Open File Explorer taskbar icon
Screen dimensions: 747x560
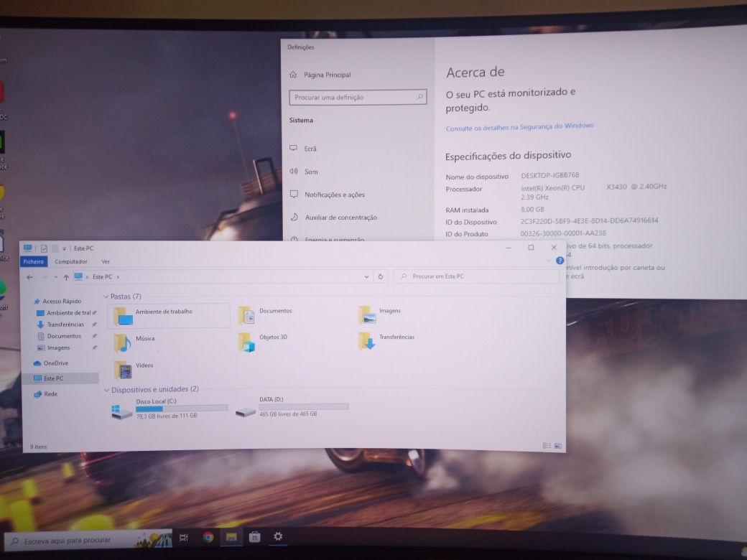[x=231, y=537]
